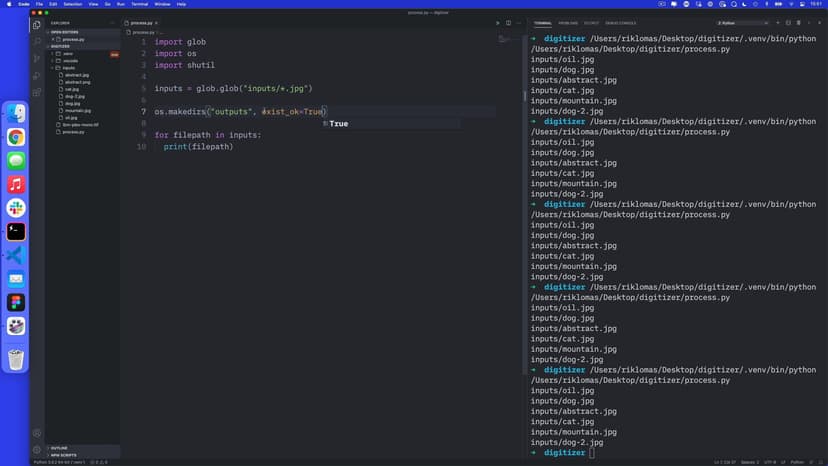Screen dimensions: 828x466
Task: Open the Extensions view in activity bar
Action: [x=37, y=92]
